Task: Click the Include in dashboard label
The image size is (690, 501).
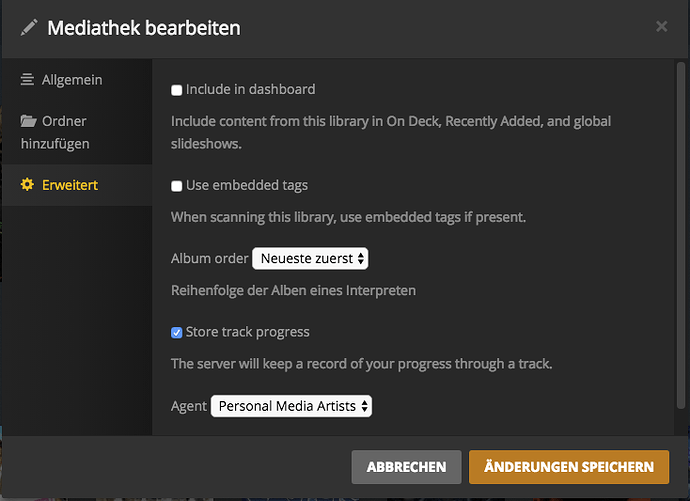Action: [x=250, y=89]
